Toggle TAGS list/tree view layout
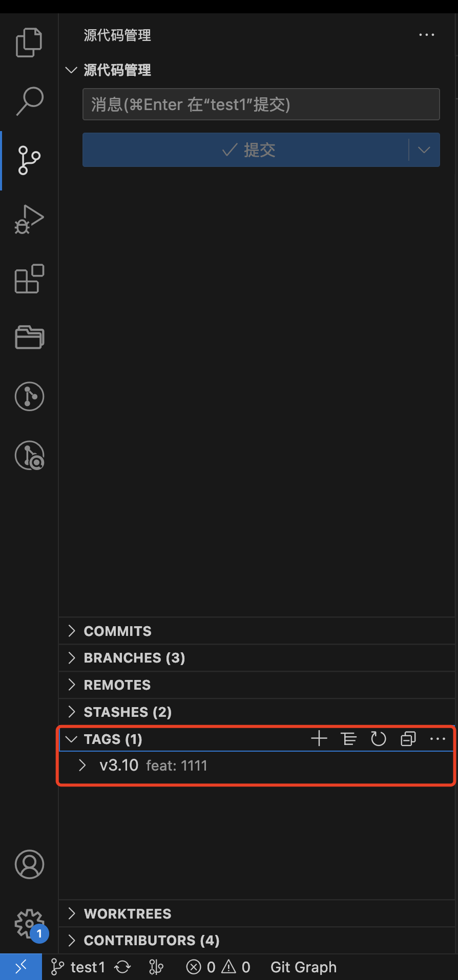458x980 pixels. coord(348,739)
